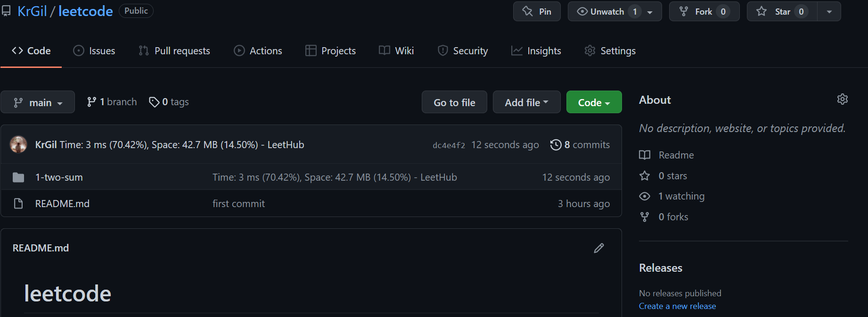This screenshot has height=317, width=868.
Task: Expand the main branch selector dropdown
Action: pos(38,102)
